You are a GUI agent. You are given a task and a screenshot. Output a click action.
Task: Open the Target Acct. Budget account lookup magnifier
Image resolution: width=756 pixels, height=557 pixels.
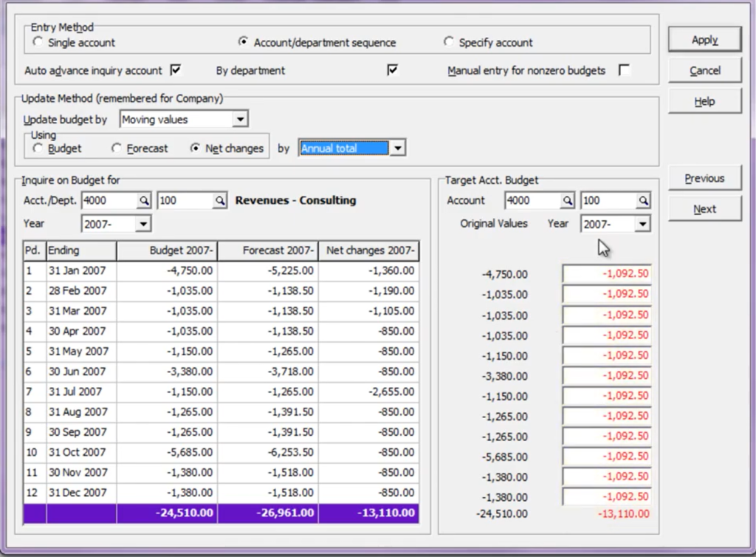[x=568, y=201]
